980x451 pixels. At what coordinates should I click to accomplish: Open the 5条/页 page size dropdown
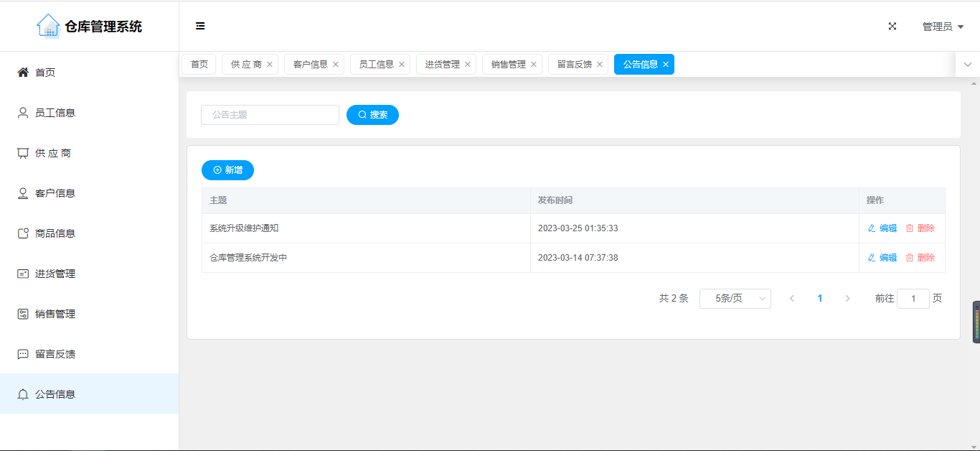click(735, 299)
